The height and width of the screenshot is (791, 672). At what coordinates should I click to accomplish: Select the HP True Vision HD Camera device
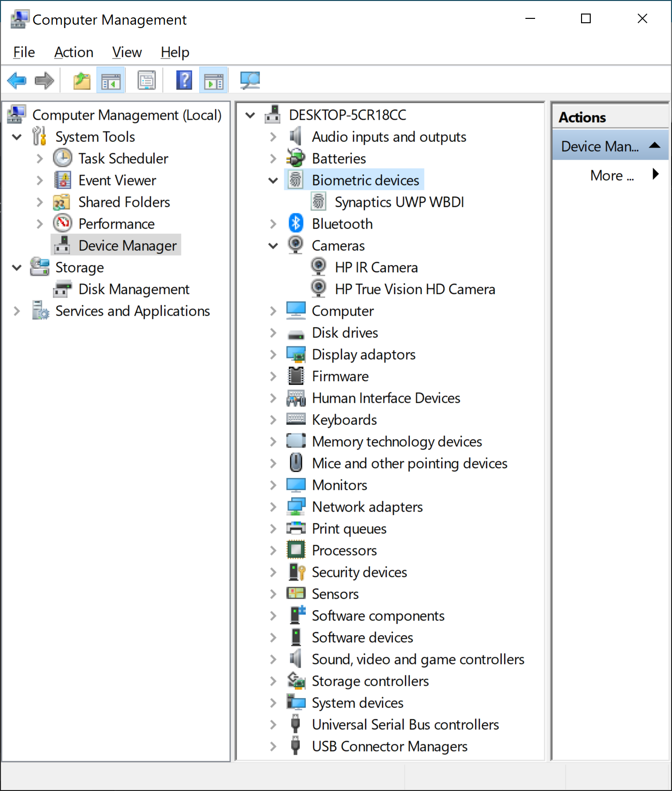415,289
